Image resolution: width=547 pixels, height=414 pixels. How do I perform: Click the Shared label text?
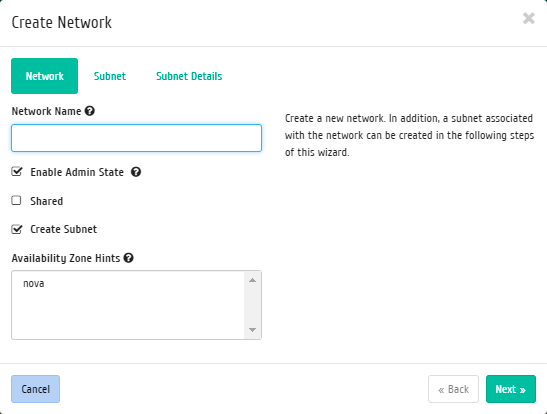(47, 201)
